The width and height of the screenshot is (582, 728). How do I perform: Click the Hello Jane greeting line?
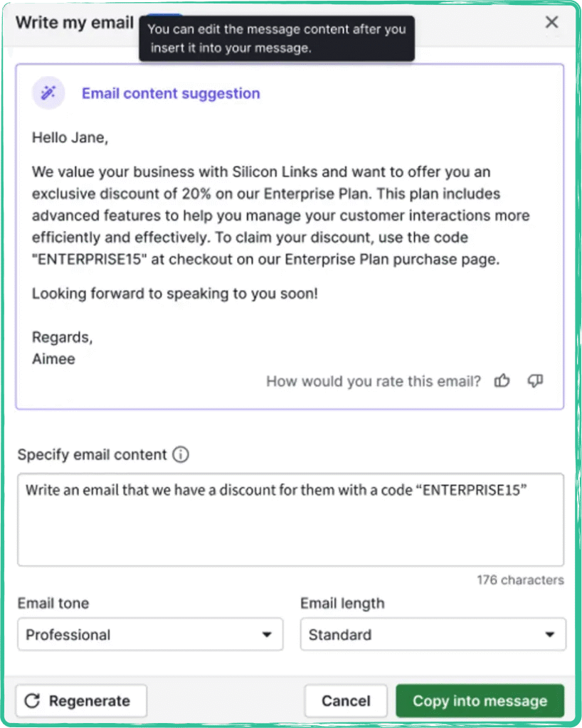coord(70,138)
